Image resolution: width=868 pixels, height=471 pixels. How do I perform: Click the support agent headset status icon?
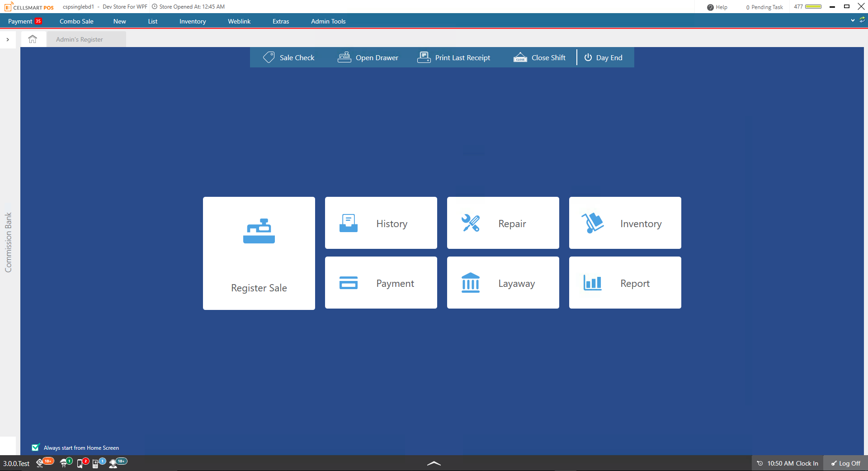(x=118, y=462)
